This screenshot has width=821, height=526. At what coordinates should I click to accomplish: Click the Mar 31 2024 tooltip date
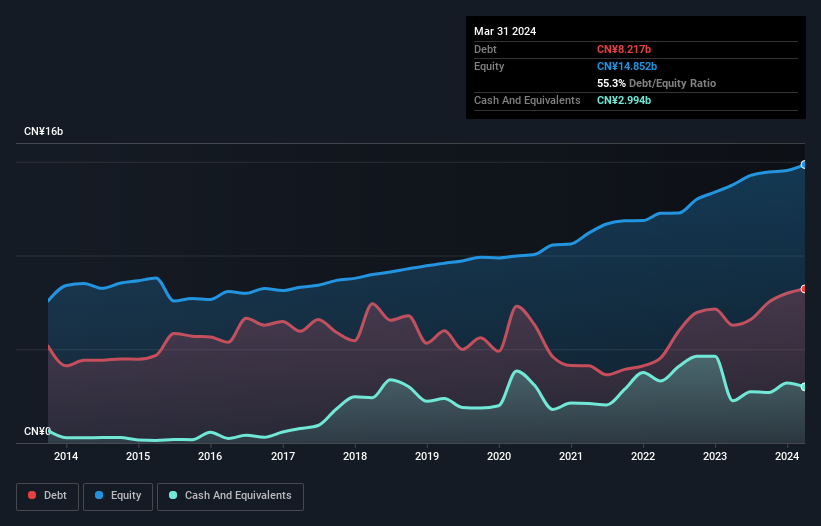tap(505, 31)
